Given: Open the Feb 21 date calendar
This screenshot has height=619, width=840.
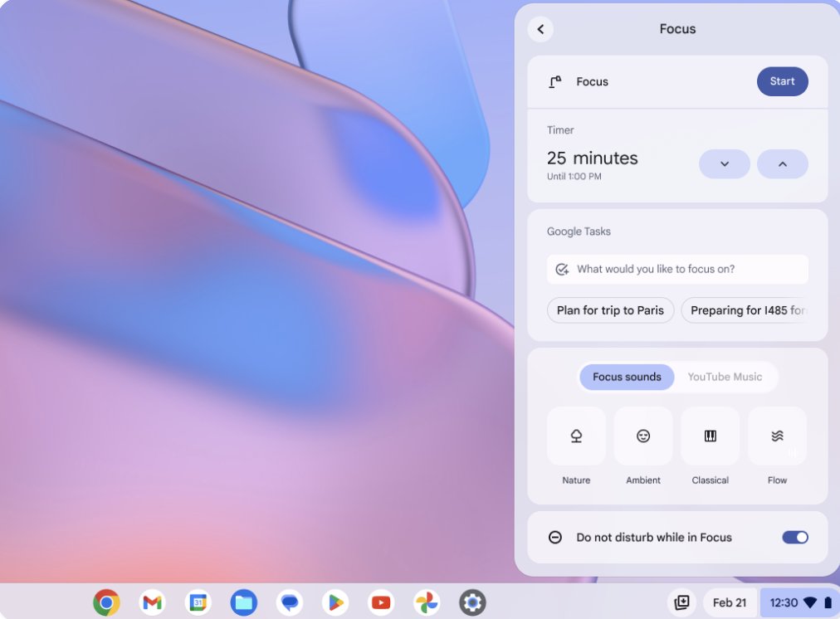Looking at the screenshot, I should pos(729,602).
